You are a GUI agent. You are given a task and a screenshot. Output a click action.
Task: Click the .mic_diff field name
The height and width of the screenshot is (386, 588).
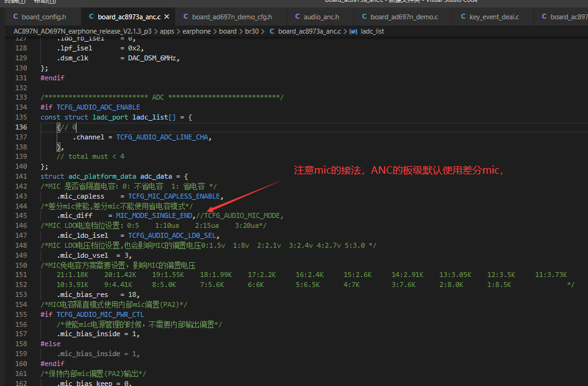pyautogui.click(x=75, y=215)
